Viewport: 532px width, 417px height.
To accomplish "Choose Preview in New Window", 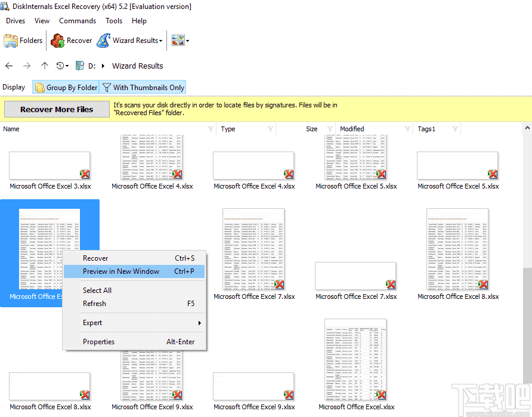I will [x=134, y=271].
